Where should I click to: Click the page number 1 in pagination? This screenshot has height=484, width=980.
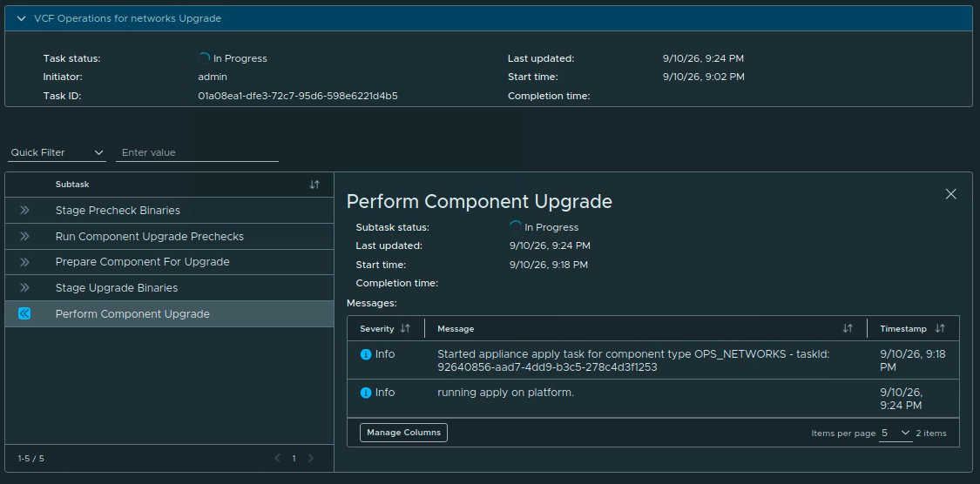[x=294, y=459]
